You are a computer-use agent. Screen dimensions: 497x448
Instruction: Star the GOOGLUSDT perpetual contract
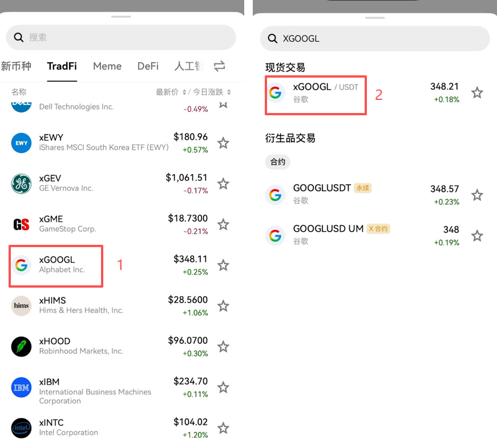[477, 195]
